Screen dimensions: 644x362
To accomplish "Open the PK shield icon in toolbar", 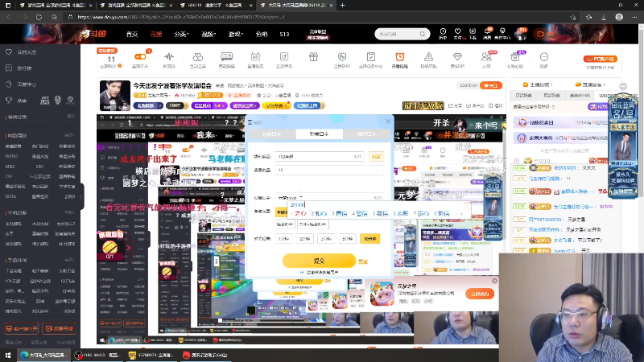I will coord(341,57).
